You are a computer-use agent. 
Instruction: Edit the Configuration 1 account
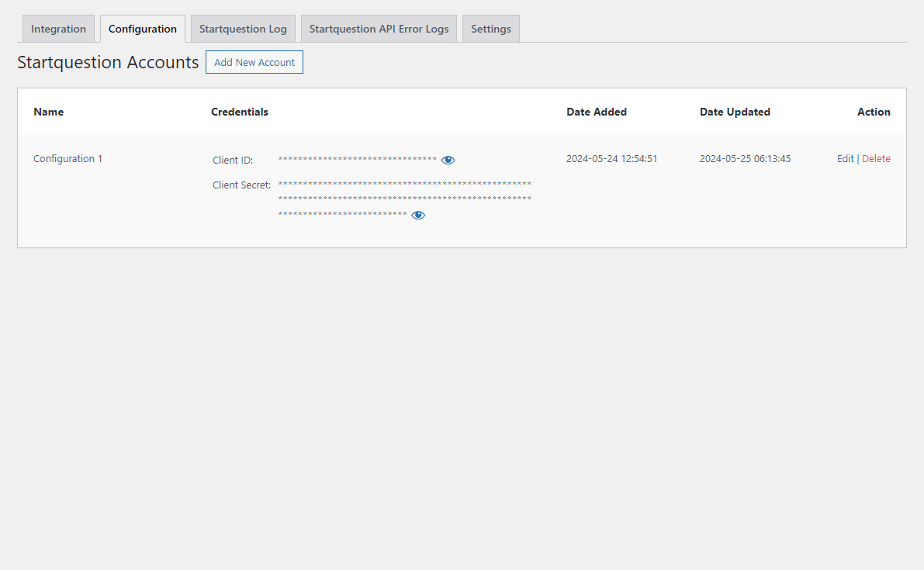point(845,158)
